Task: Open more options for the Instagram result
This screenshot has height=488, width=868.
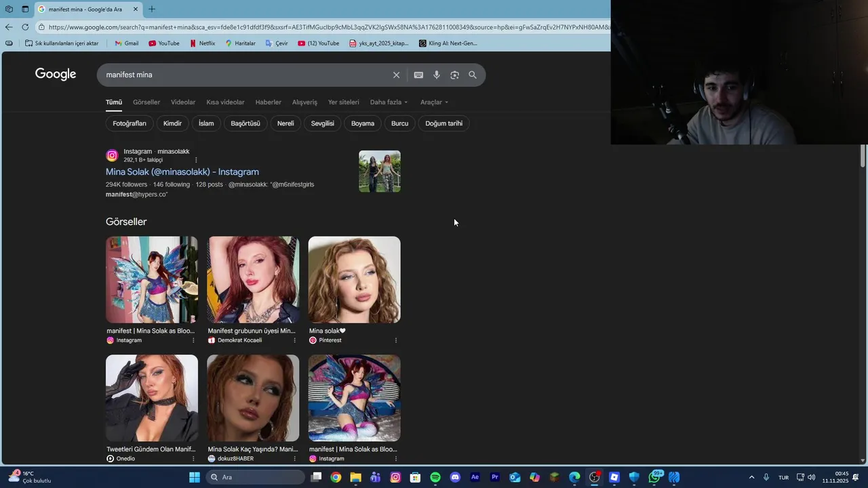Action: pyautogui.click(x=196, y=160)
